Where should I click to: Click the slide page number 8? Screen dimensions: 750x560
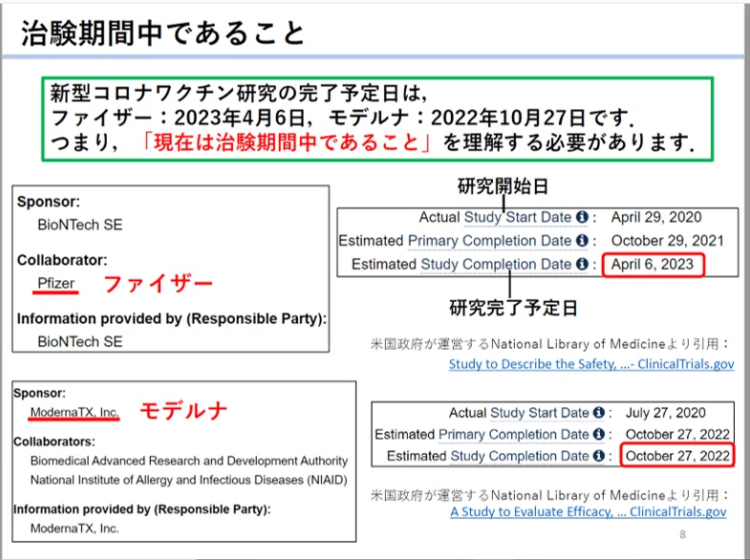click(682, 534)
